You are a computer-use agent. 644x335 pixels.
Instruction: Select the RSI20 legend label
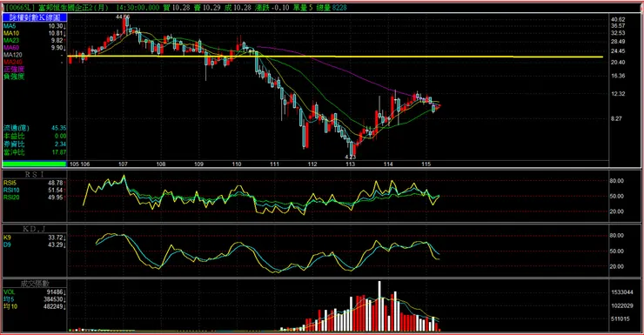tap(11, 198)
